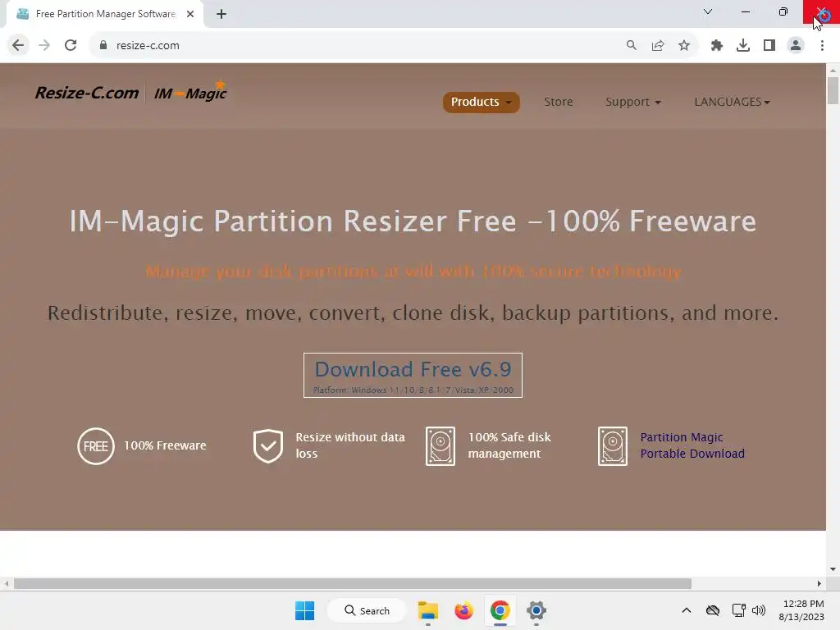Show hidden system tray icons
This screenshot has width=840, height=630.
[x=687, y=610]
